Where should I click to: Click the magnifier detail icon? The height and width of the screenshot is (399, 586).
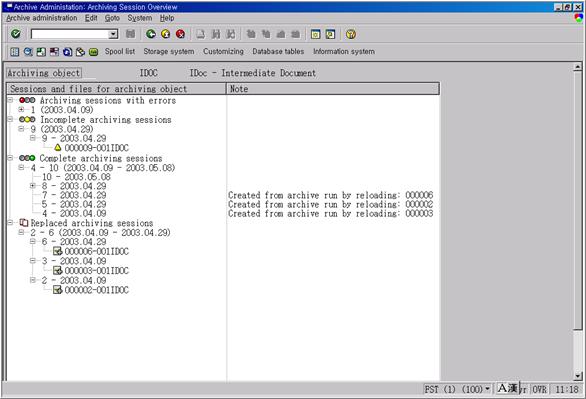click(28, 52)
